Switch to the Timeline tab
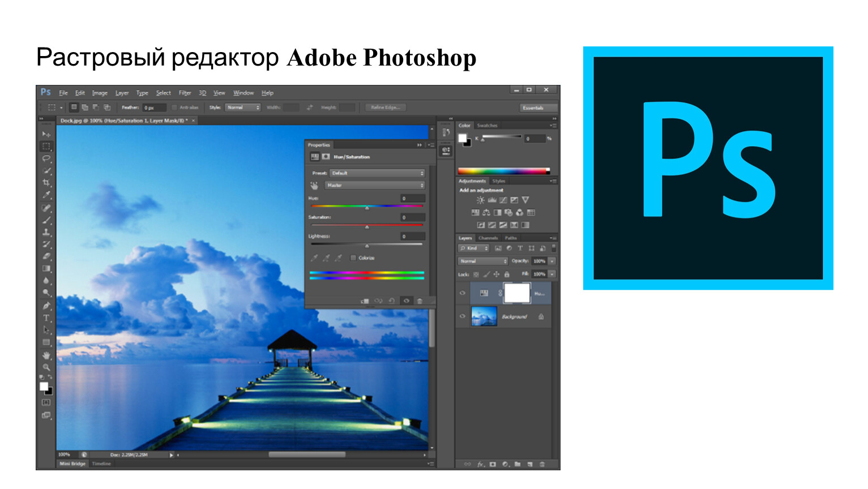868x489 pixels. coord(101,464)
